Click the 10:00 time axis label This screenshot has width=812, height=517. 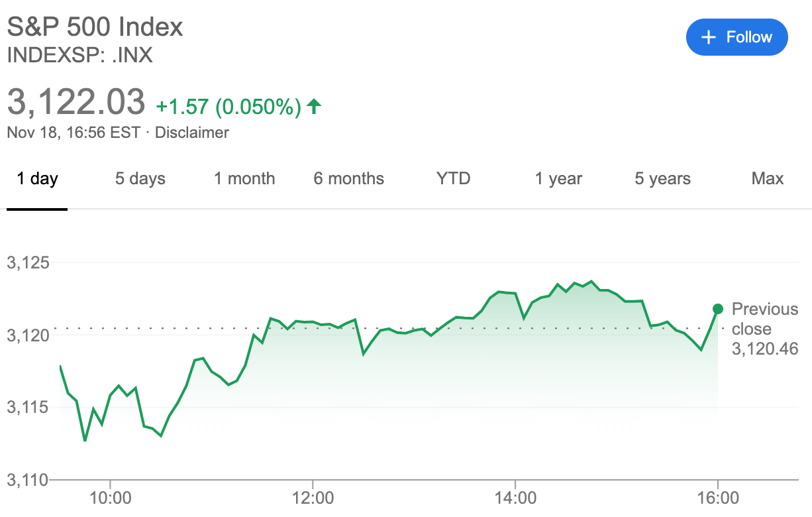[x=110, y=496]
